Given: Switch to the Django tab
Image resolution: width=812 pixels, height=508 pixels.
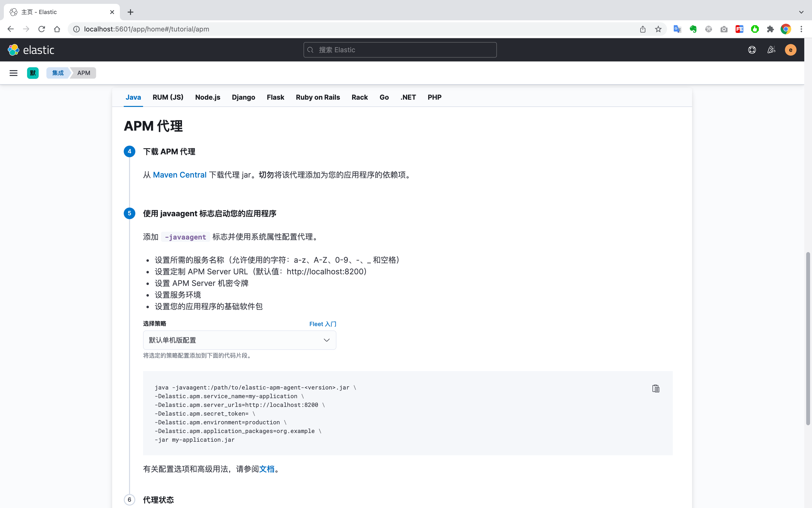Looking at the screenshot, I should [x=243, y=97].
